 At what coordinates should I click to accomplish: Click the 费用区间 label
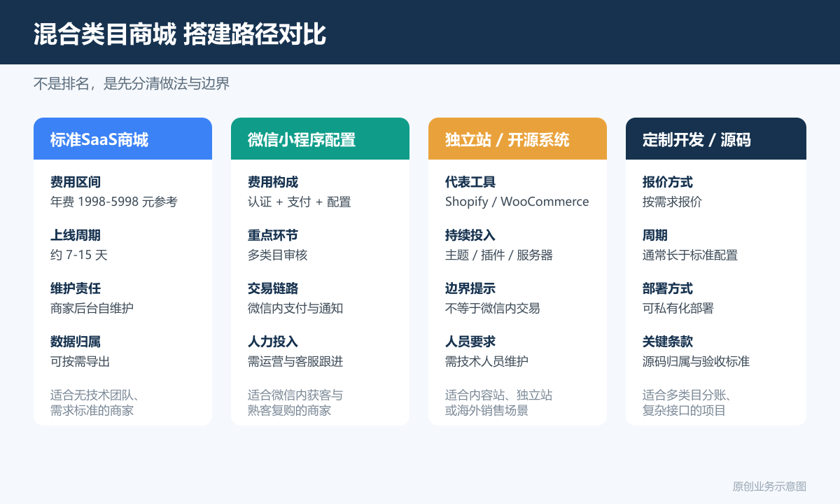(76, 182)
